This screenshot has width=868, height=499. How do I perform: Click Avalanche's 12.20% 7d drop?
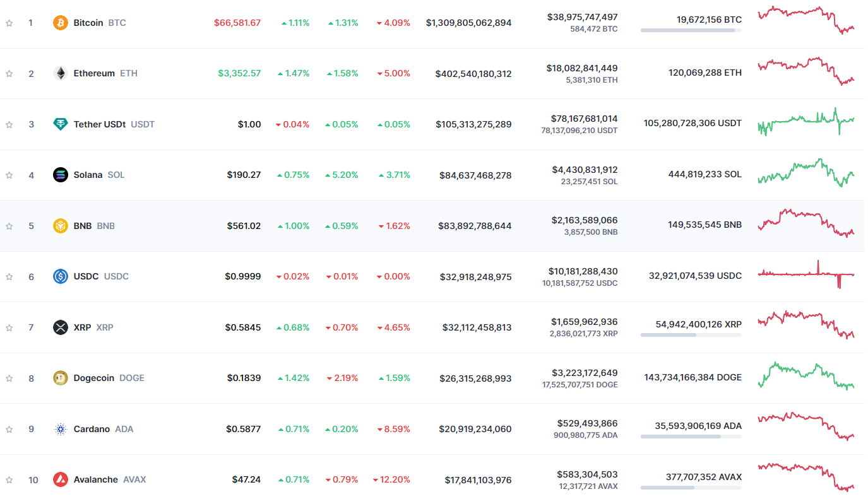pyautogui.click(x=391, y=479)
